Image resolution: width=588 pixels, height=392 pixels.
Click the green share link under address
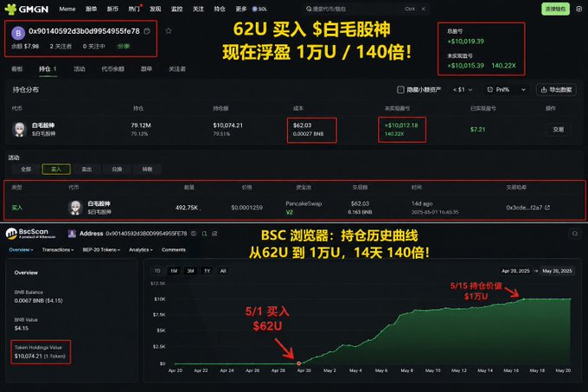(x=124, y=47)
